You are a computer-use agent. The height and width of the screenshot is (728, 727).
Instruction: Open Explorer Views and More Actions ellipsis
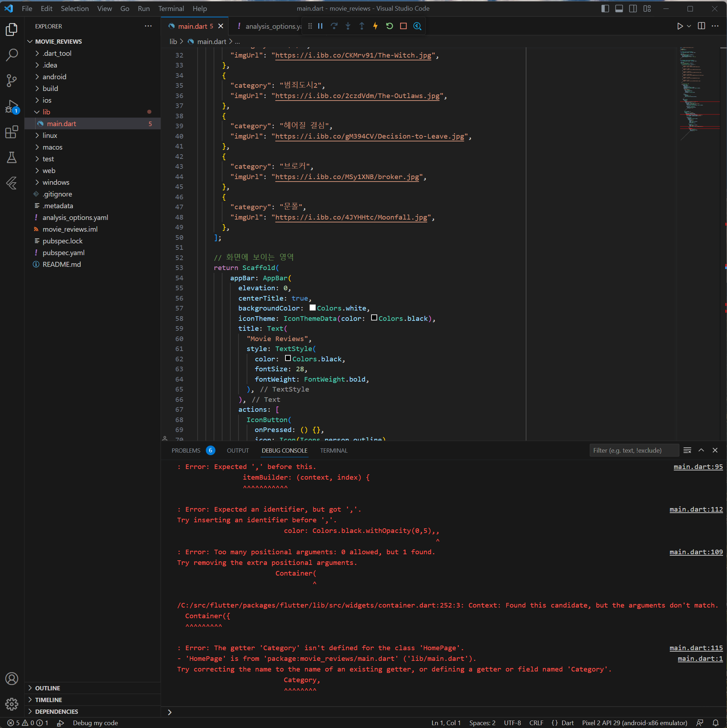pos(148,26)
